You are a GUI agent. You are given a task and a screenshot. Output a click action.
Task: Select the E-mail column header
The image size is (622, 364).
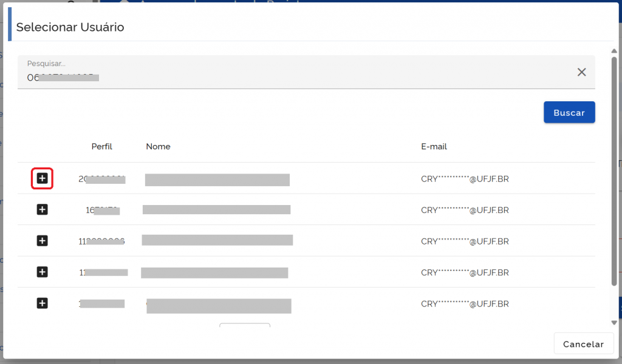coord(435,146)
